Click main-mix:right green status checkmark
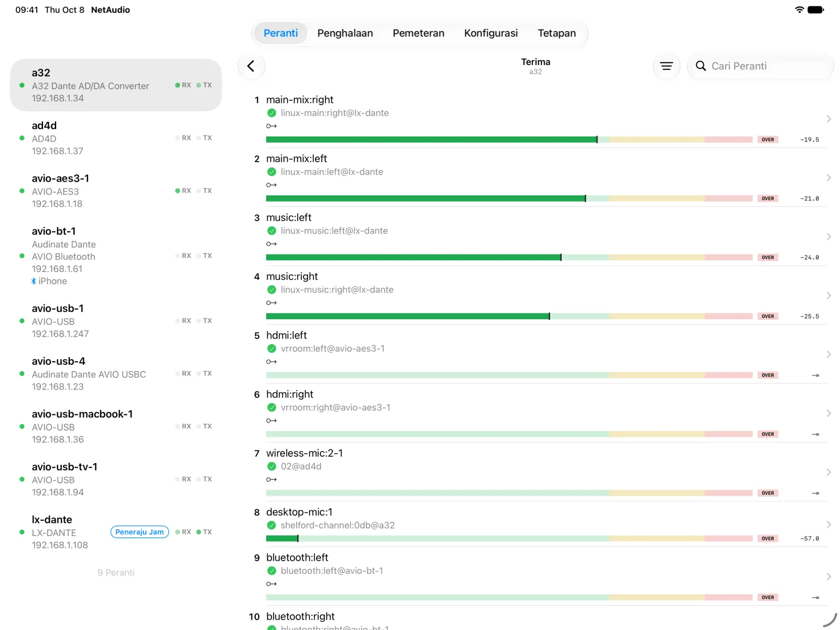The image size is (840, 630). click(x=271, y=113)
